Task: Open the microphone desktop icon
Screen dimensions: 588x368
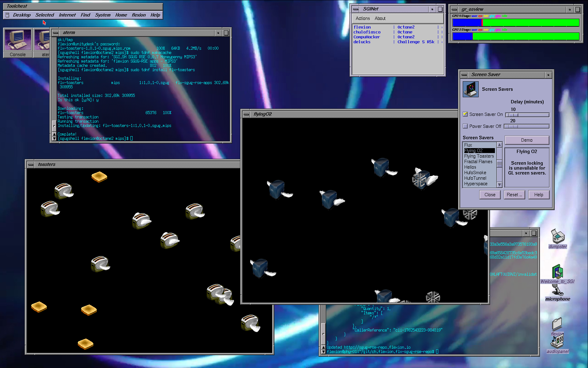Action: pos(557,290)
